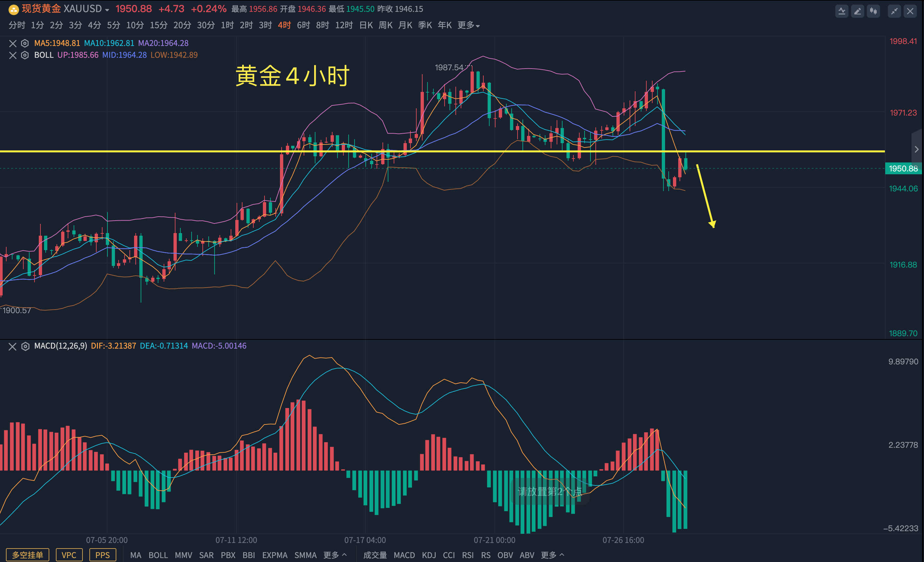Image resolution: width=924 pixels, height=562 pixels.
Task: Click the shrink fullscreen arrows icon
Action: tap(894, 11)
